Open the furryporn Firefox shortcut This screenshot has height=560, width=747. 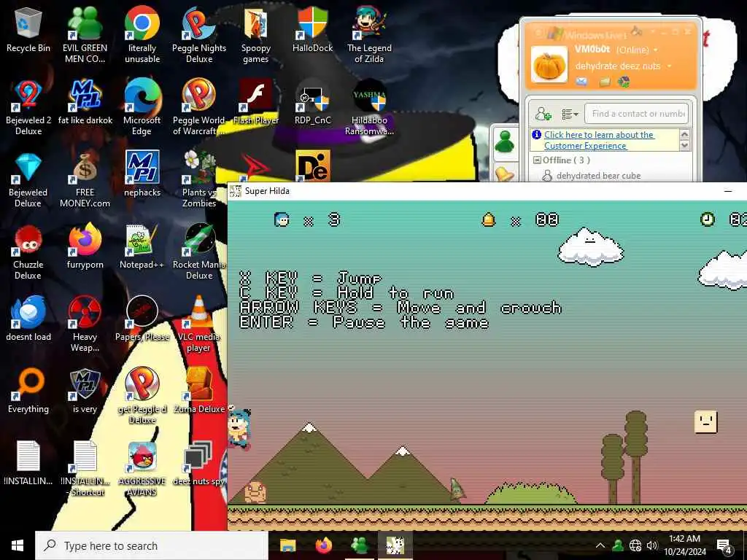coord(85,246)
